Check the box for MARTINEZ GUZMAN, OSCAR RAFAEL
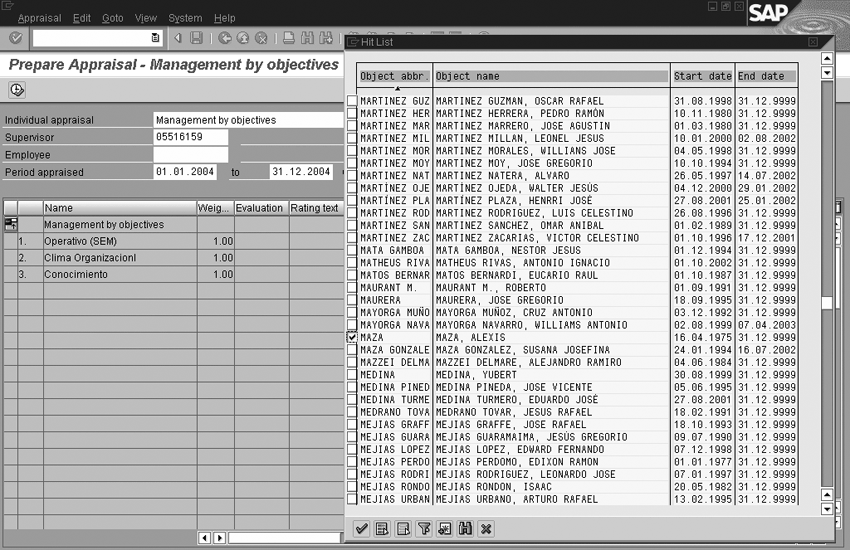Viewport: 850px width, 550px height. click(x=352, y=101)
